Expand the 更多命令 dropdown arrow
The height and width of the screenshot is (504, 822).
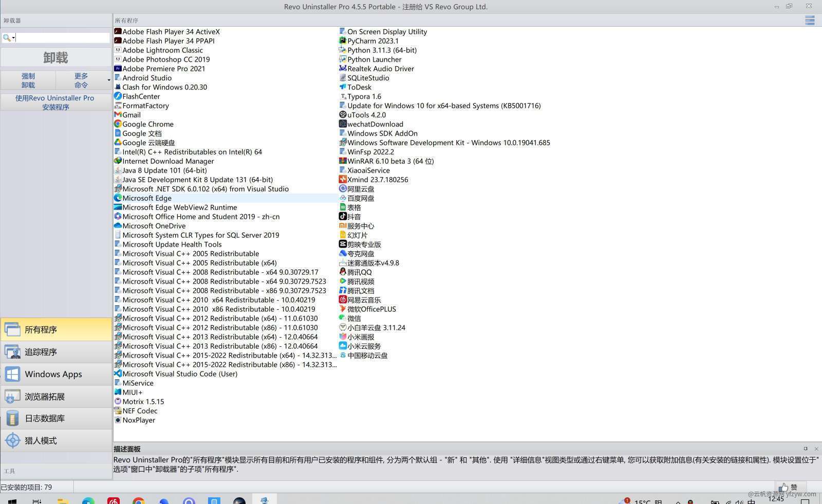pos(109,80)
